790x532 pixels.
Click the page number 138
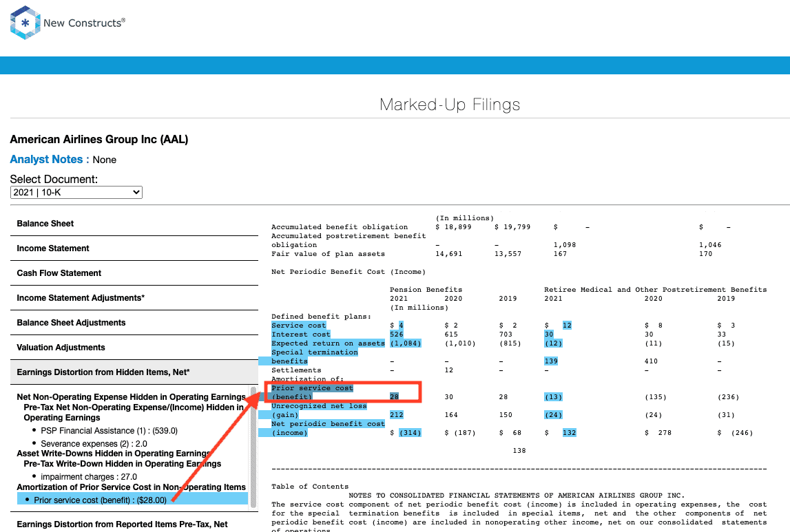[519, 451]
